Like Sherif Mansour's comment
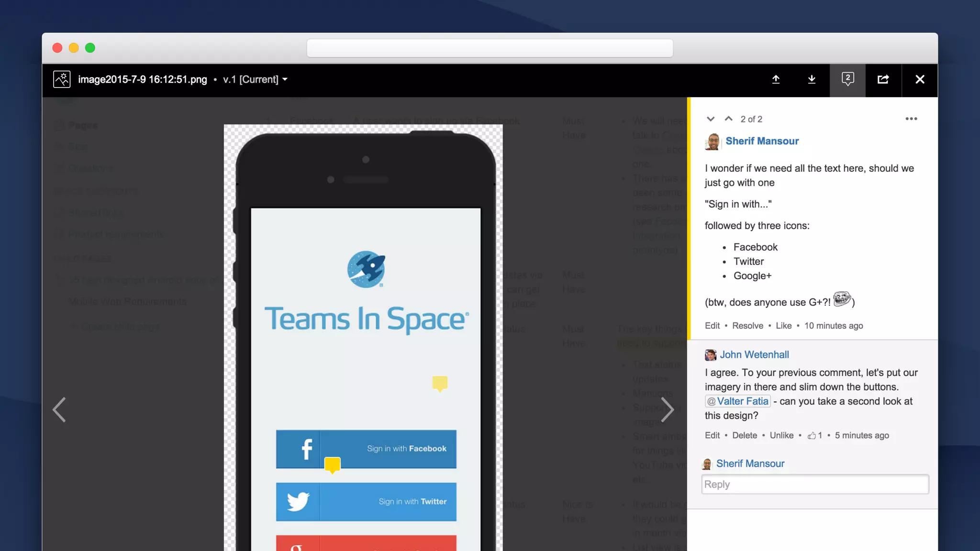980x551 pixels. (783, 326)
